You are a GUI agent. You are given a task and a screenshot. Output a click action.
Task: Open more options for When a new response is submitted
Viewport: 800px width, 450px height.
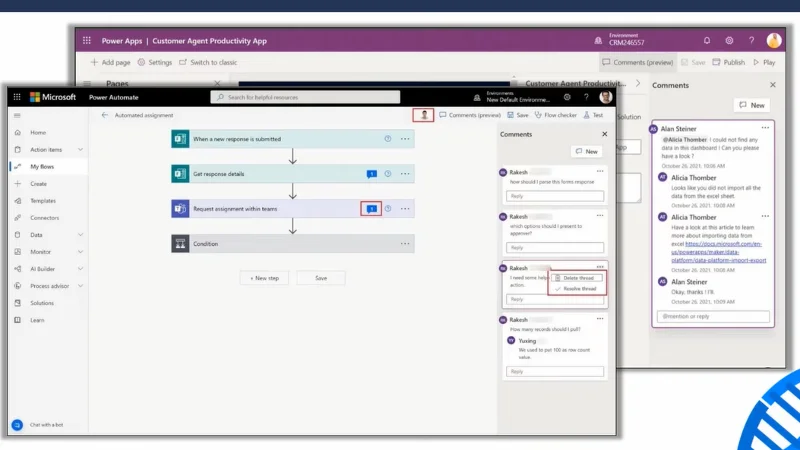pos(405,139)
